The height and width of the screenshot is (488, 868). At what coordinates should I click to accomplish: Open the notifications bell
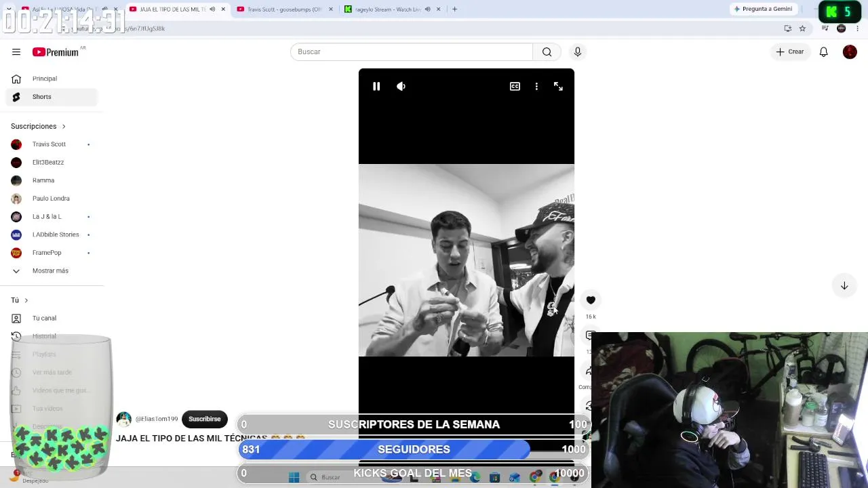tap(824, 52)
